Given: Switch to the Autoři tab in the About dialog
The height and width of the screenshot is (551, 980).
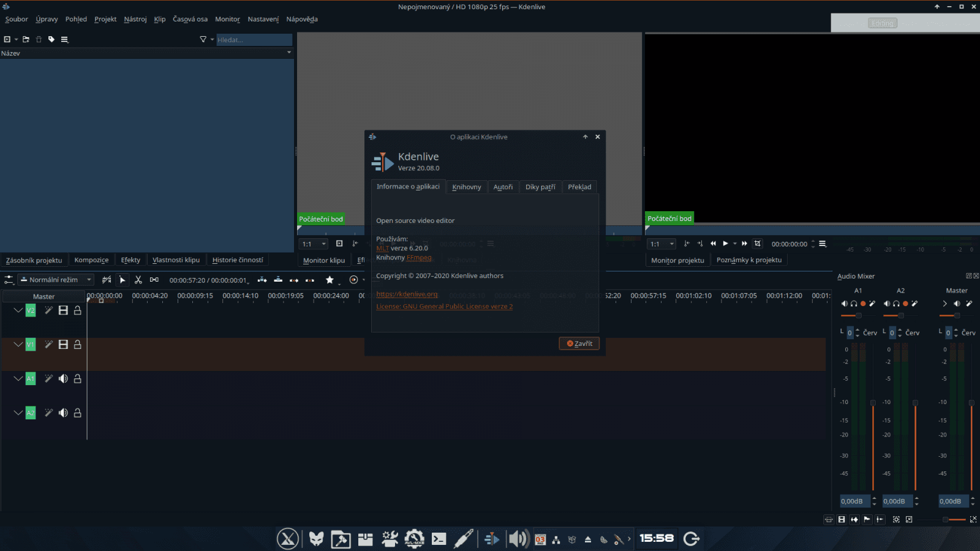Looking at the screenshot, I should (503, 187).
